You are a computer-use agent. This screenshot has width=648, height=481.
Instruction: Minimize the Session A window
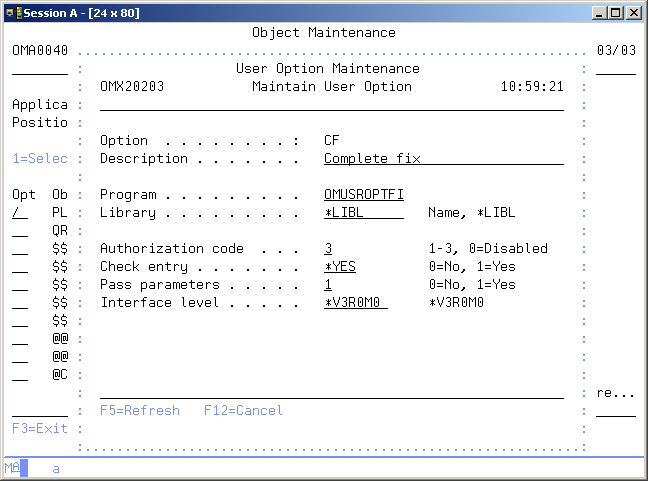click(599, 12)
